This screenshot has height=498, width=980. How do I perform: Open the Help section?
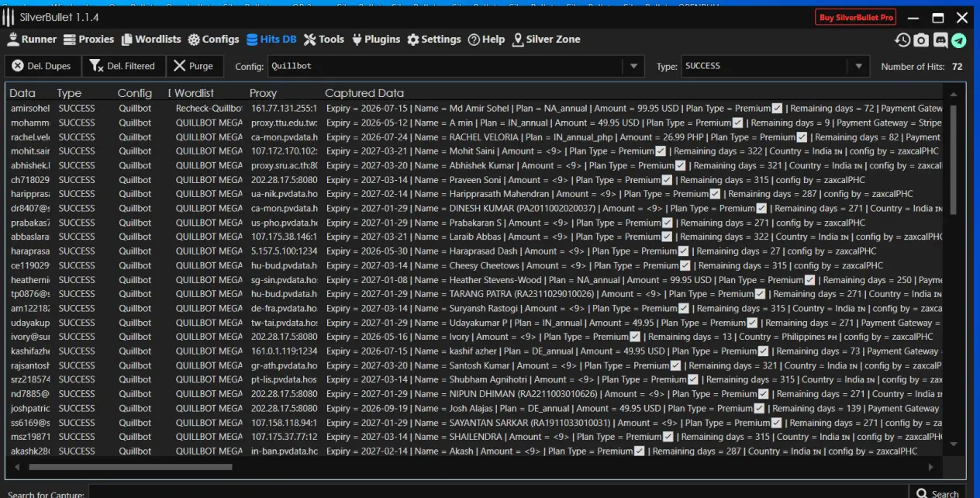(x=486, y=39)
